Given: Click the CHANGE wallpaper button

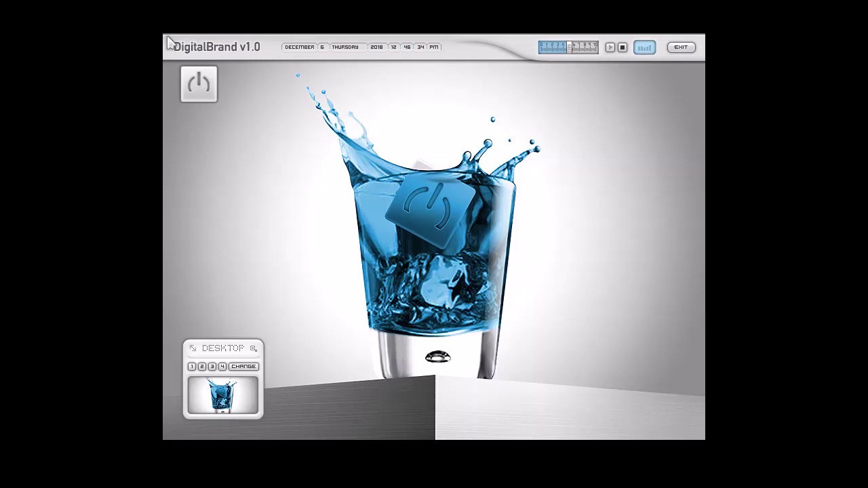Looking at the screenshot, I should 243,367.
